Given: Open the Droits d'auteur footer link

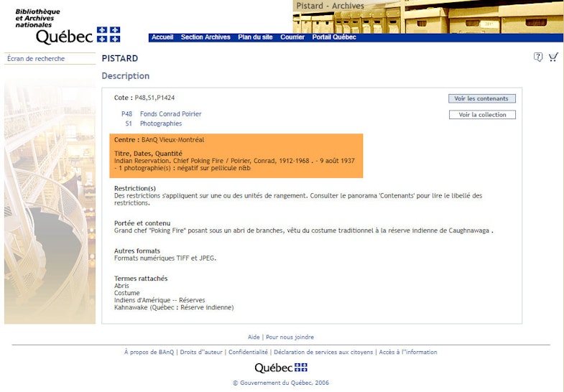Looking at the screenshot, I should coord(201,352).
